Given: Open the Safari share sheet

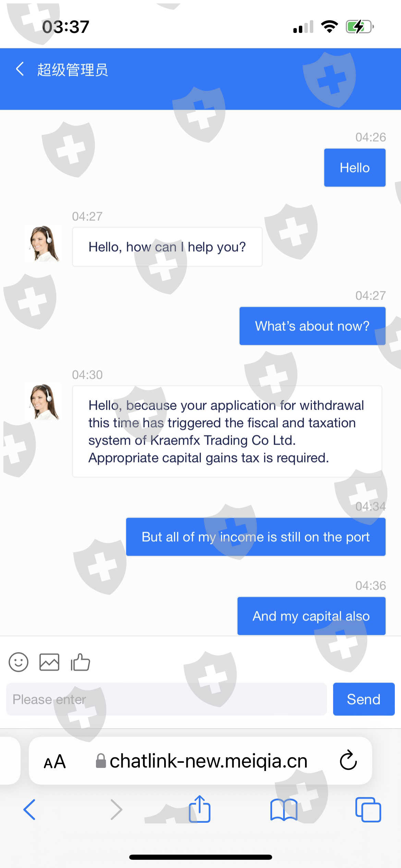Looking at the screenshot, I should (x=199, y=809).
